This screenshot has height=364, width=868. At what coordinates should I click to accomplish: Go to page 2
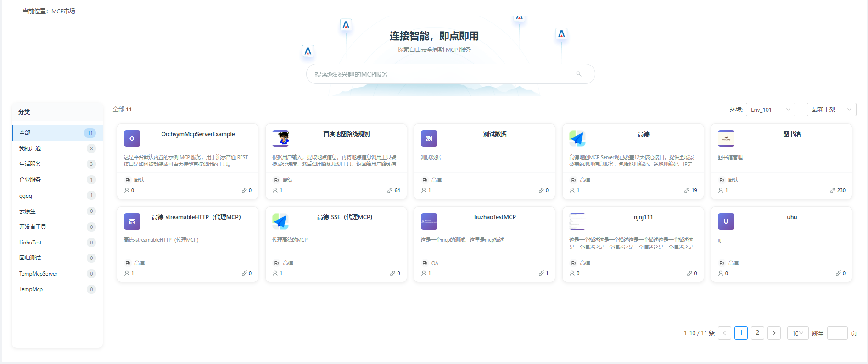click(x=757, y=333)
